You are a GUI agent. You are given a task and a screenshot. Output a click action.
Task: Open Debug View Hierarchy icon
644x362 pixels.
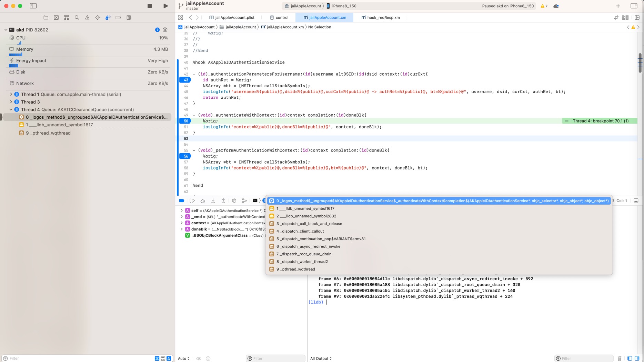pos(234,201)
